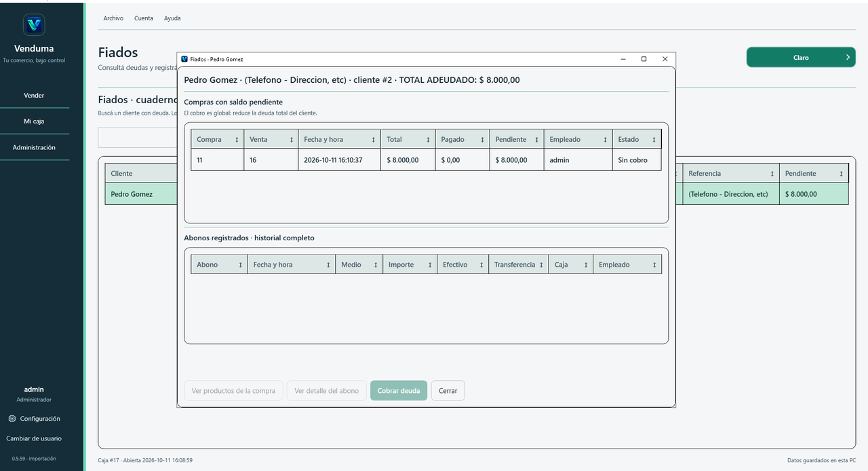This screenshot has width=868, height=471.
Task: Select purchase row with date 2026-10-11 16:10:37
Action: pyautogui.click(x=426, y=160)
